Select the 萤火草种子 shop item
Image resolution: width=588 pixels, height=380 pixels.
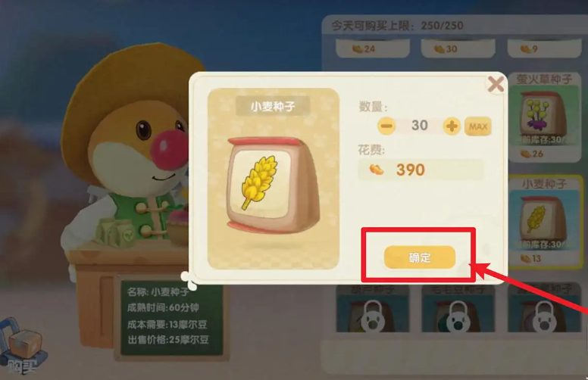click(x=544, y=116)
